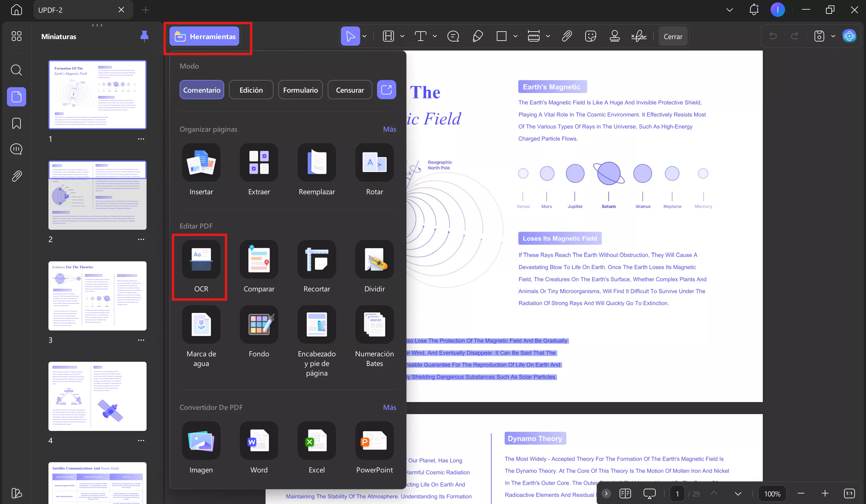Expand the shape tool dropdown arrow
This screenshot has height=504, width=866.
click(515, 36)
